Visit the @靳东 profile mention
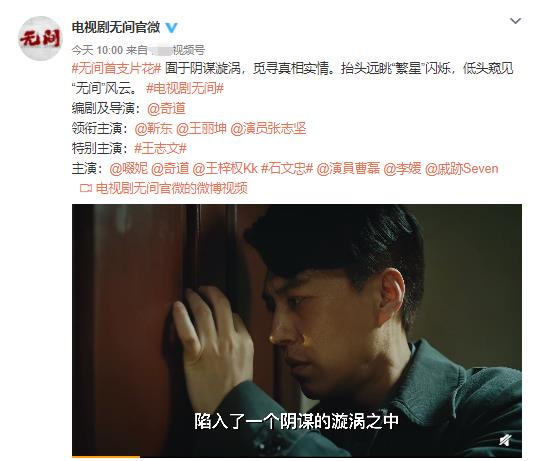 tap(153, 128)
